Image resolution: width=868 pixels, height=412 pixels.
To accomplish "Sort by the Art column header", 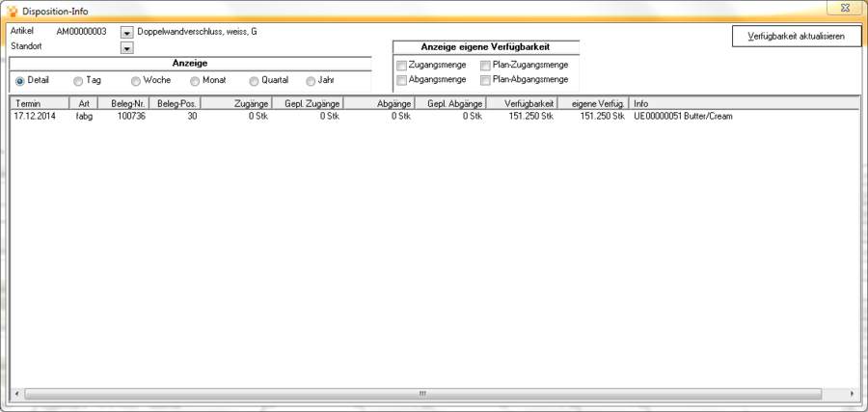I will pos(83,103).
